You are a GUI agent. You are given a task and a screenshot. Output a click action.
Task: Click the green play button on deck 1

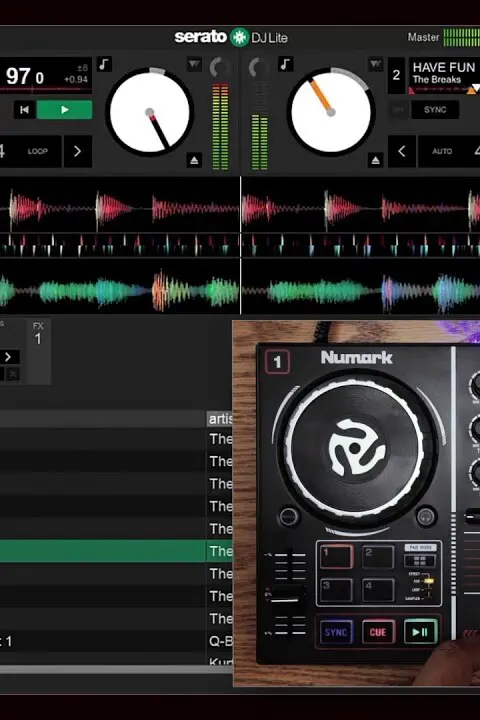point(64,110)
